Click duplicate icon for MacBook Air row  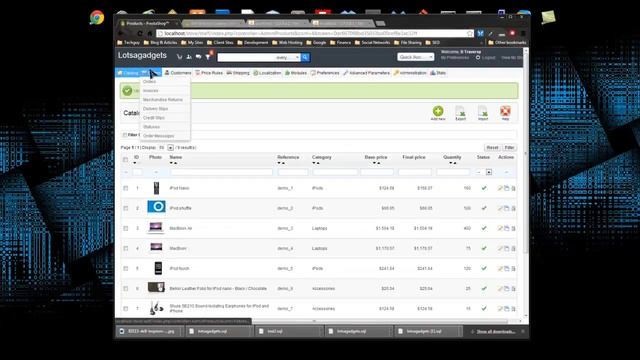pos(507,228)
